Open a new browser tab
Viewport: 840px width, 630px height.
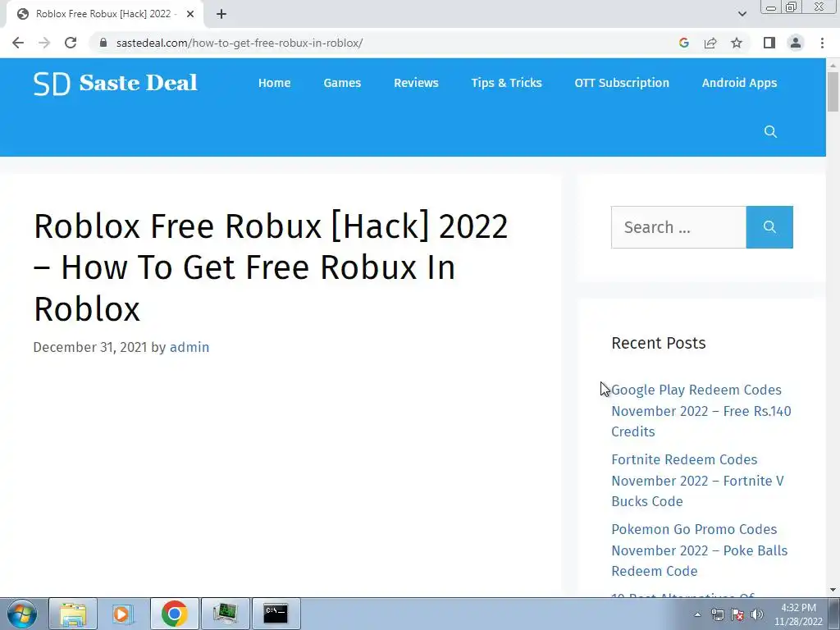(221, 14)
